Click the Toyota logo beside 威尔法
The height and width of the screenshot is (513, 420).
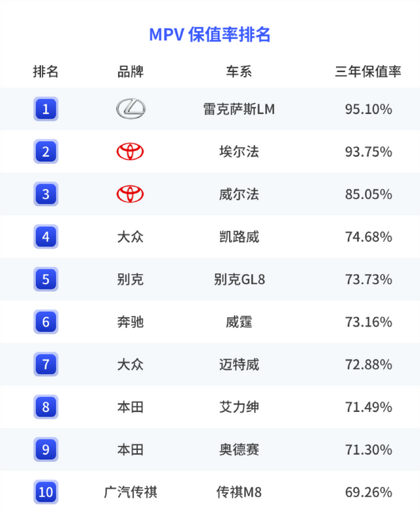[x=130, y=194]
